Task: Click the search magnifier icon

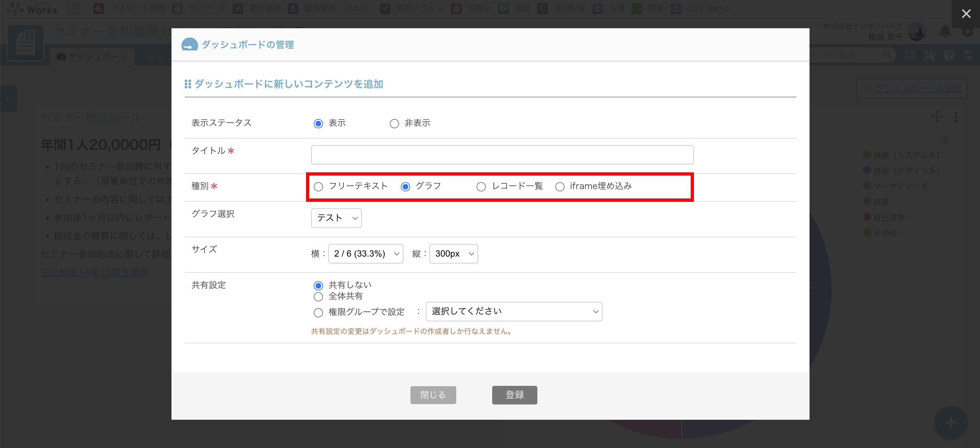Action: point(887,55)
